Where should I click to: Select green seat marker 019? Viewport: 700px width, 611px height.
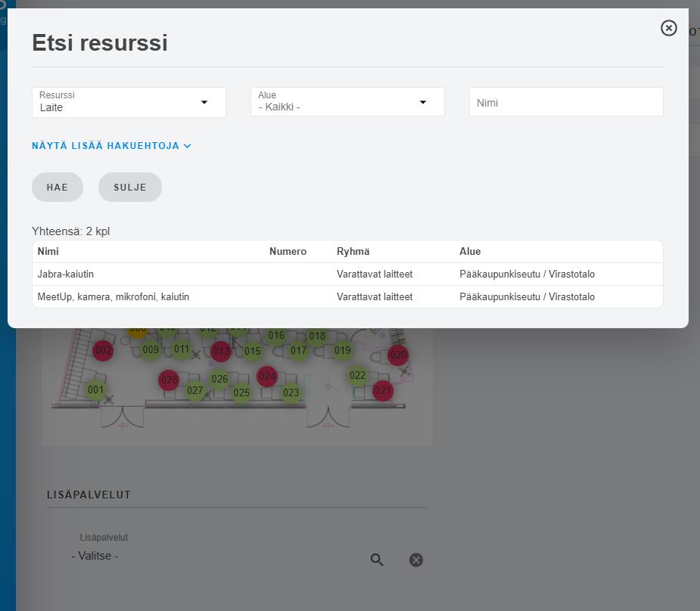tap(342, 351)
